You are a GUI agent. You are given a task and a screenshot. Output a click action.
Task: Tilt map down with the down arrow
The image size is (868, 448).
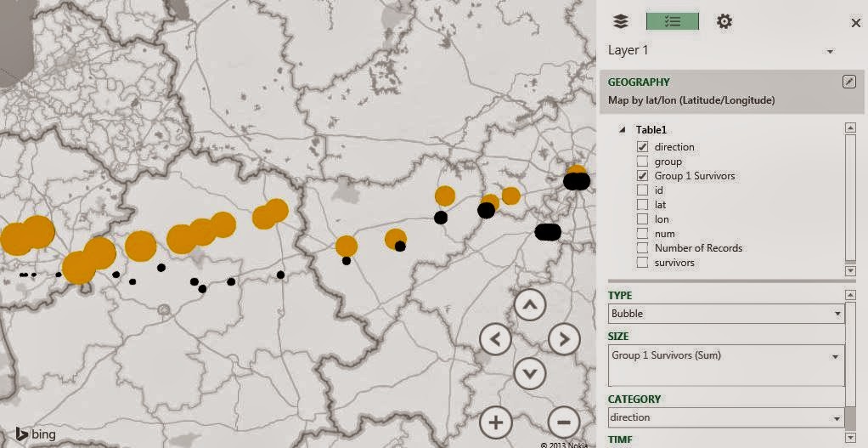(x=530, y=373)
